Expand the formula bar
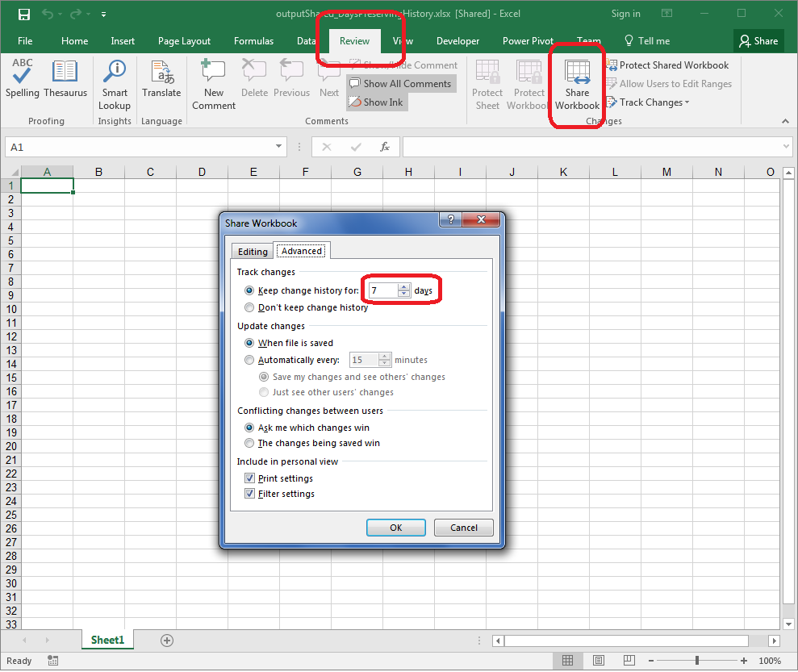This screenshot has height=672, width=798. [x=786, y=147]
